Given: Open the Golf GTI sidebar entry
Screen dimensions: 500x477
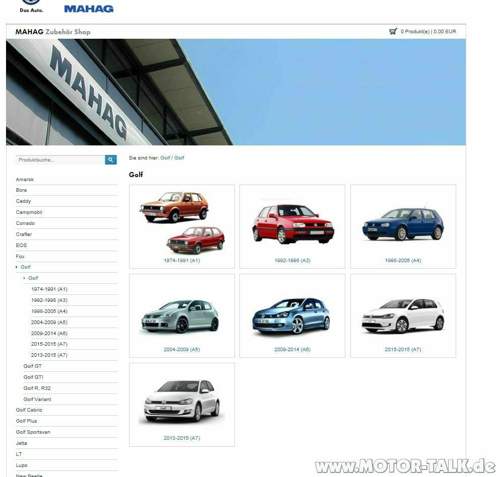Looking at the screenshot, I should (x=33, y=377).
